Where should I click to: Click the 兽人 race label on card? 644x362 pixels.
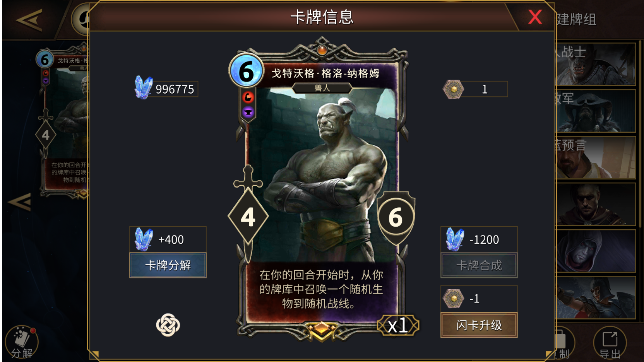(322, 88)
